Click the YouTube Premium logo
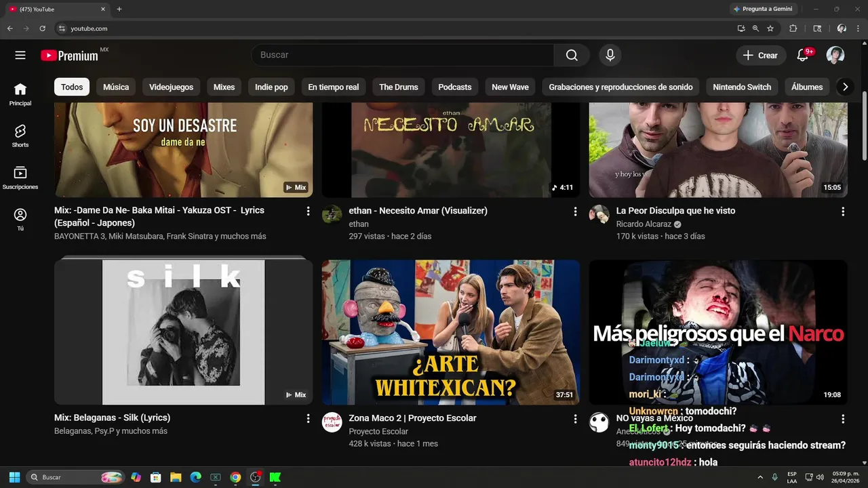868x488 pixels. (x=69, y=56)
